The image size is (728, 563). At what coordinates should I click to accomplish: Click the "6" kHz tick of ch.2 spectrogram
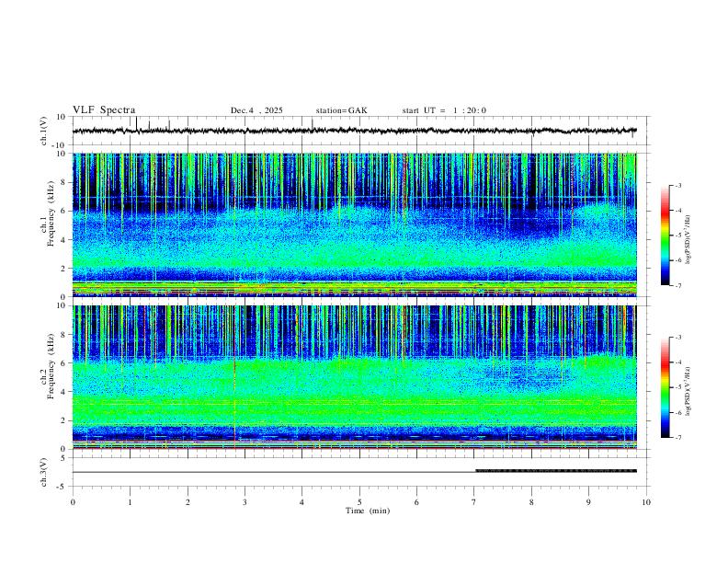tap(64, 363)
